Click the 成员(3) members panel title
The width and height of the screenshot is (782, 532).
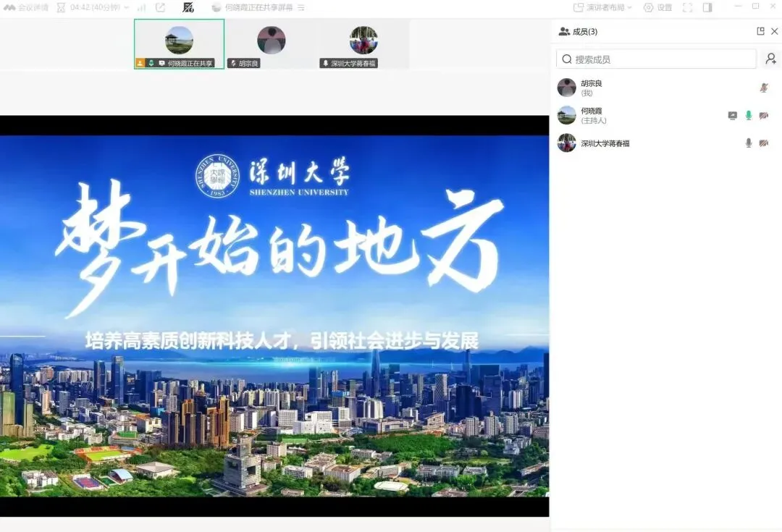pos(584,31)
